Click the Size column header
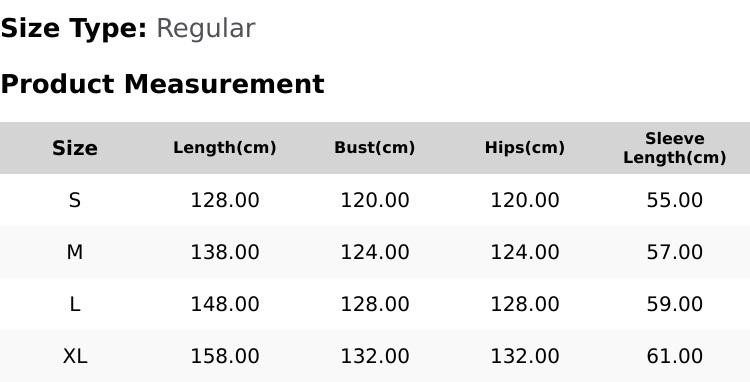 [75, 148]
